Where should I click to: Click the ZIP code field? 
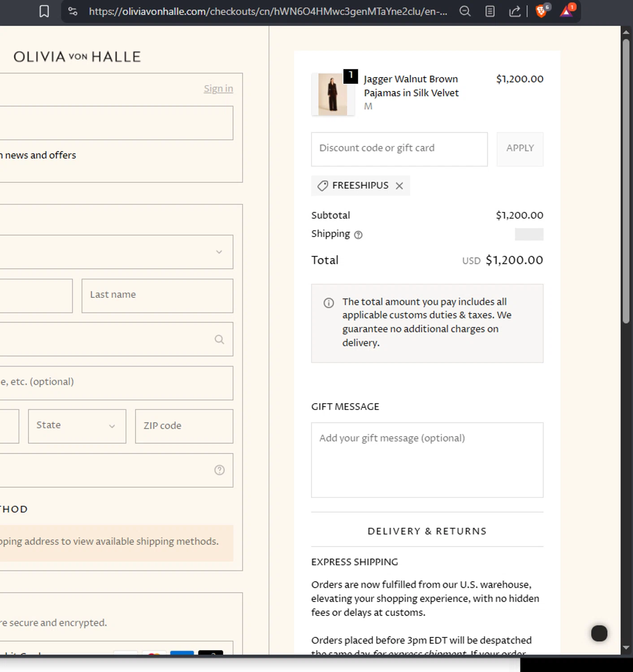pos(184,426)
